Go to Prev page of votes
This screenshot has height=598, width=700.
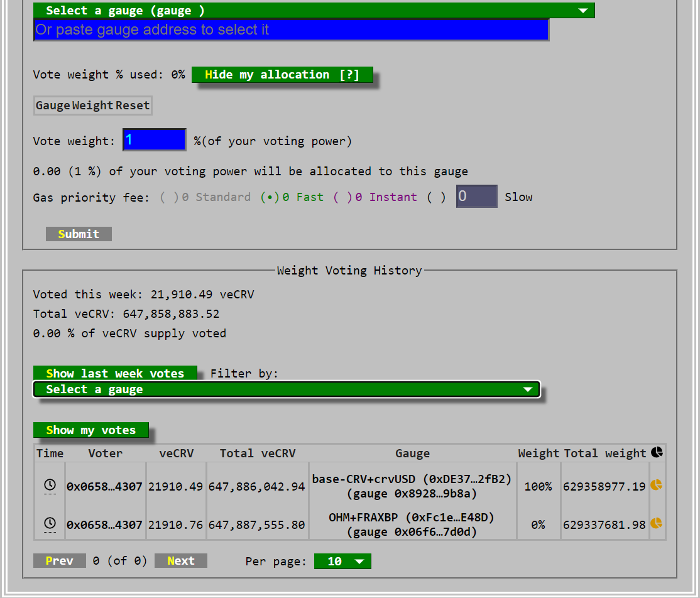click(x=59, y=560)
